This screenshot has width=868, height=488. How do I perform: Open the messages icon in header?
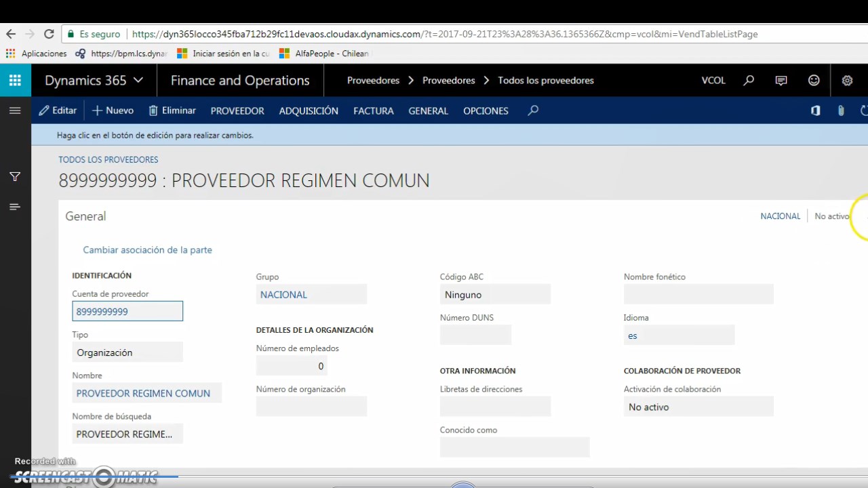(x=781, y=80)
